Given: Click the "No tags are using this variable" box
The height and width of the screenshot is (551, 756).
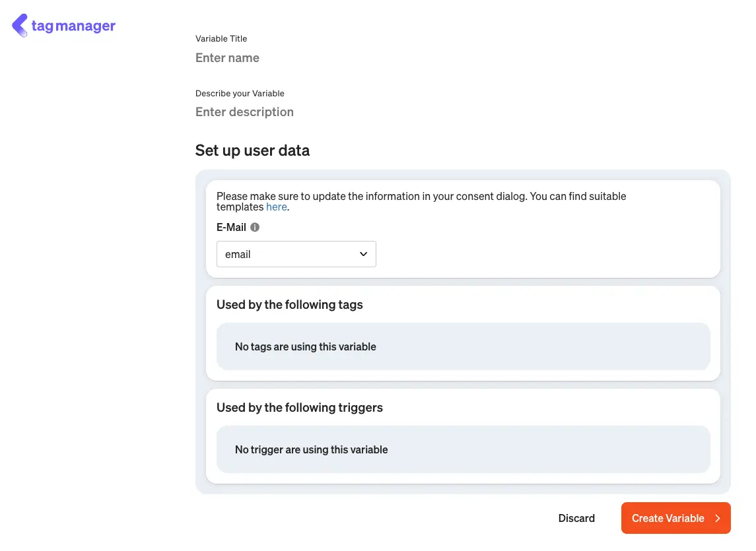Looking at the screenshot, I should coord(463,346).
